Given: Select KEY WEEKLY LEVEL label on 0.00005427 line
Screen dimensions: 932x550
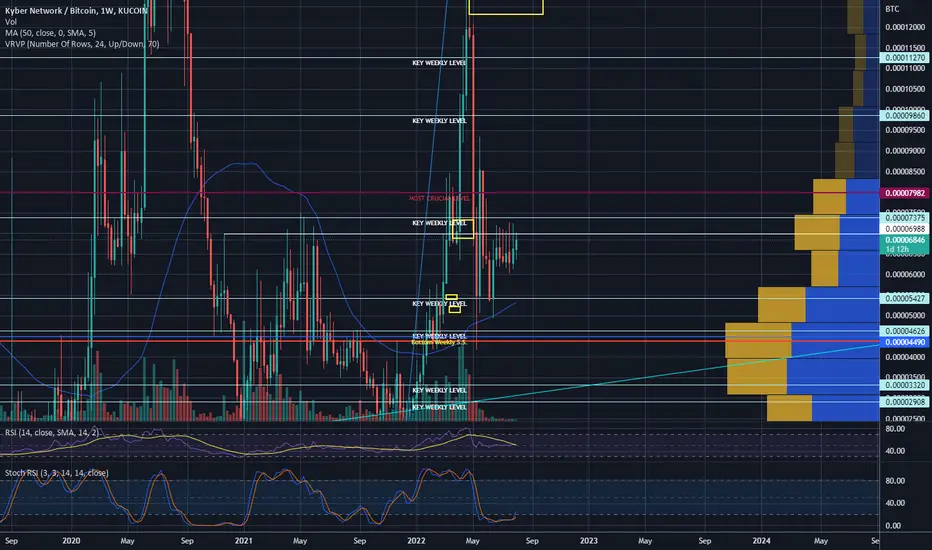Looking at the screenshot, I should point(439,304).
